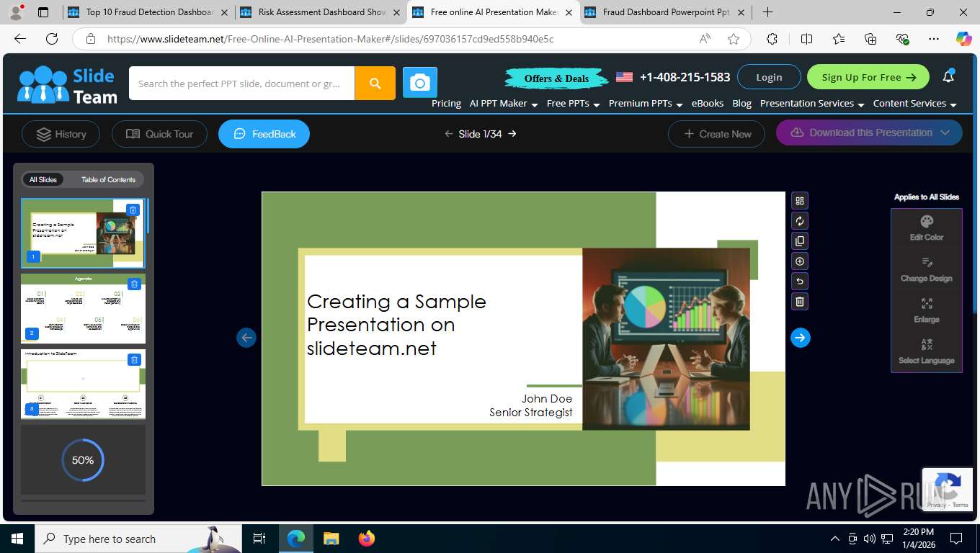980x553 pixels.
Task: Refresh the browser page
Action: click(52, 39)
